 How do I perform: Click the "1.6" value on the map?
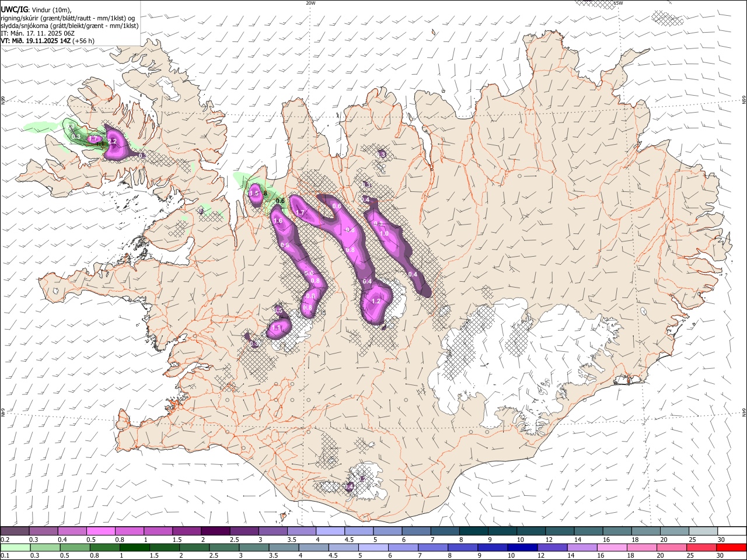point(278,221)
